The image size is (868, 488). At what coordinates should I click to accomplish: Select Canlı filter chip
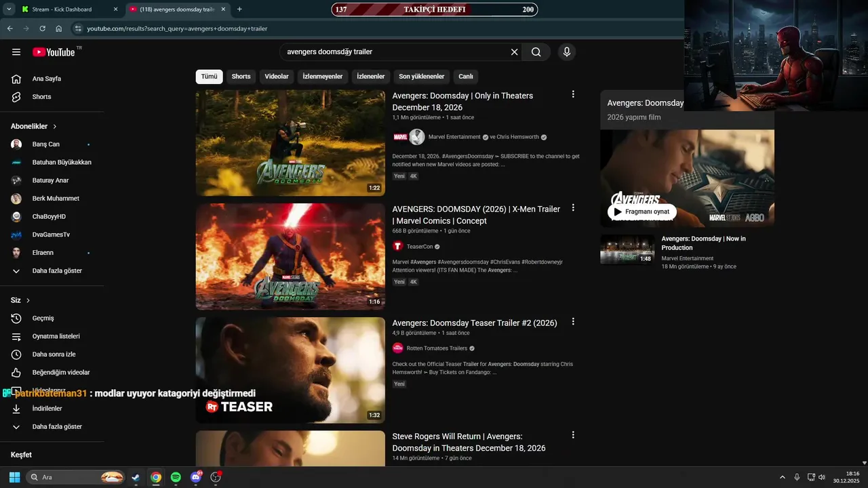pyautogui.click(x=466, y=77)
